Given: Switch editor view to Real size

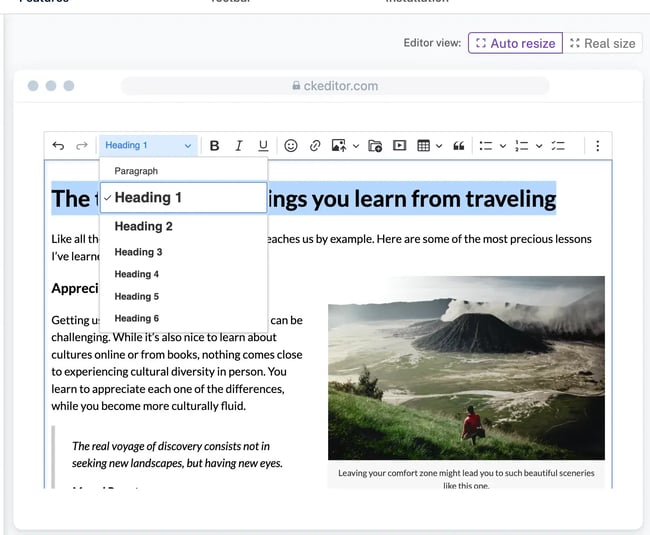Looking at the screenshot, I should [602, 43].
